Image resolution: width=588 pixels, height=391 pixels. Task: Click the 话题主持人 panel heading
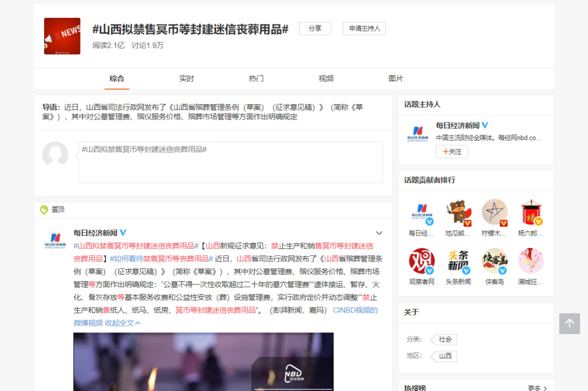coord(422,104)
